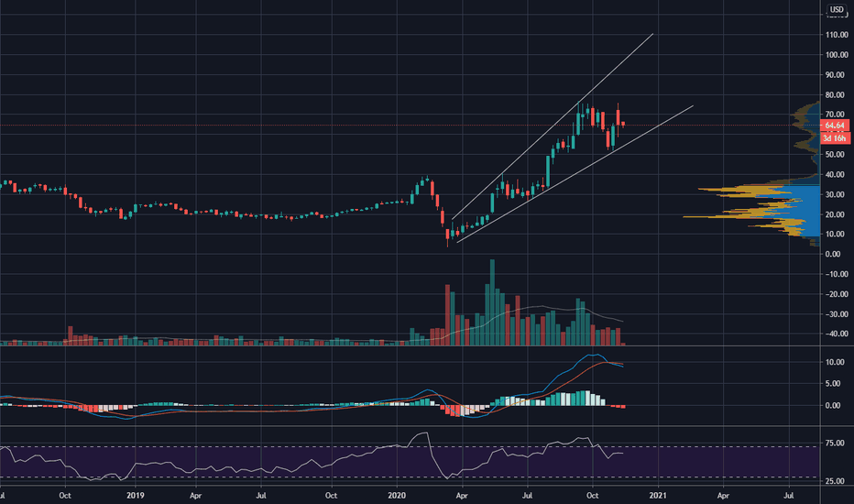Screen dimensions: 854x504
Task: Click the 2019 time axis label
Action: tap(135, 495)
